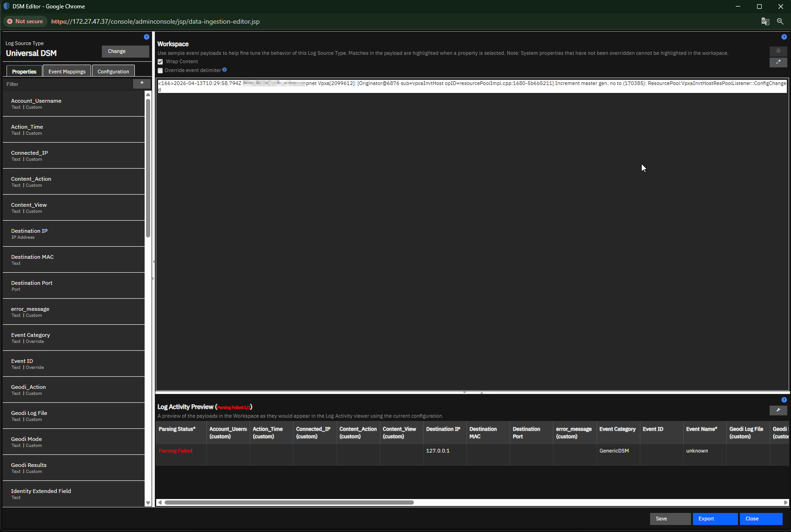
Task: Click the address bar URL
Action: pos(155,21)
